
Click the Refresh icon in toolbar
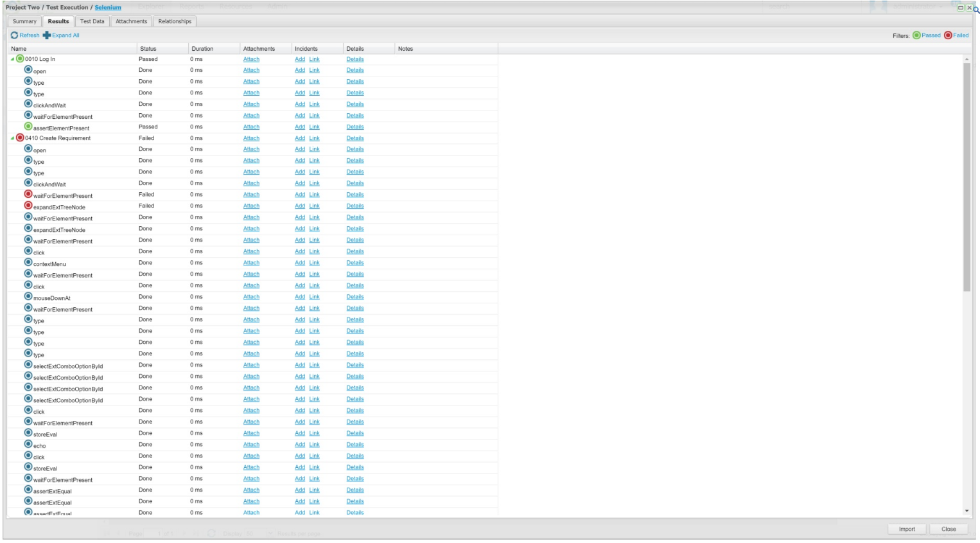pyautogui.click(x=14, y=35)
